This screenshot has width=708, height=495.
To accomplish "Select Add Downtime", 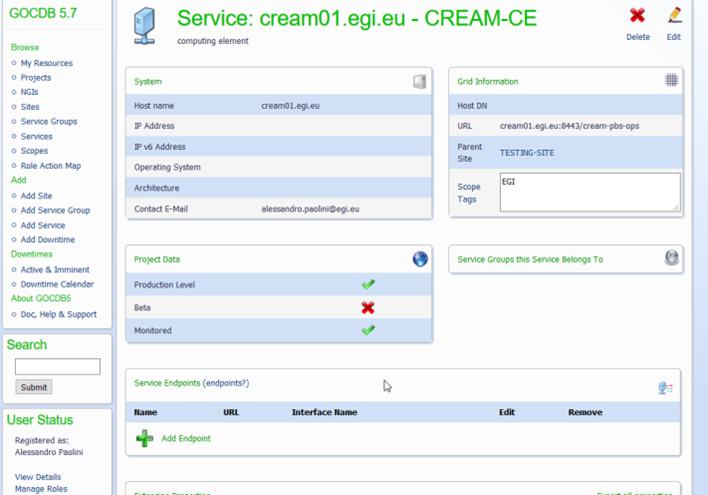I will click(48, 240).
